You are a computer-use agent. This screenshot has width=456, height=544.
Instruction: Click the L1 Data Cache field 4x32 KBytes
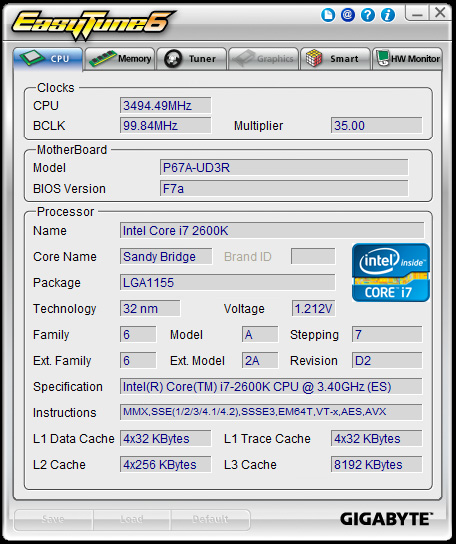click(166, 438)
